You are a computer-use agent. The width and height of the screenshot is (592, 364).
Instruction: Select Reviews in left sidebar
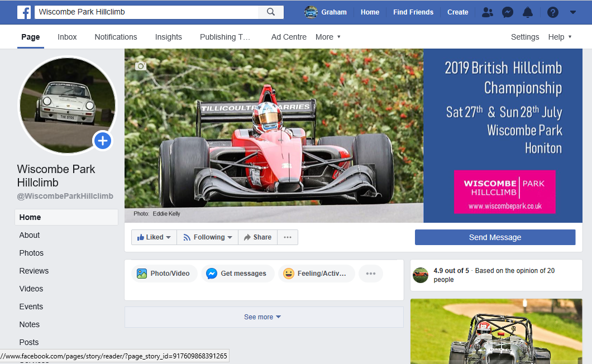pyautogui.click(x=34, y=271)
